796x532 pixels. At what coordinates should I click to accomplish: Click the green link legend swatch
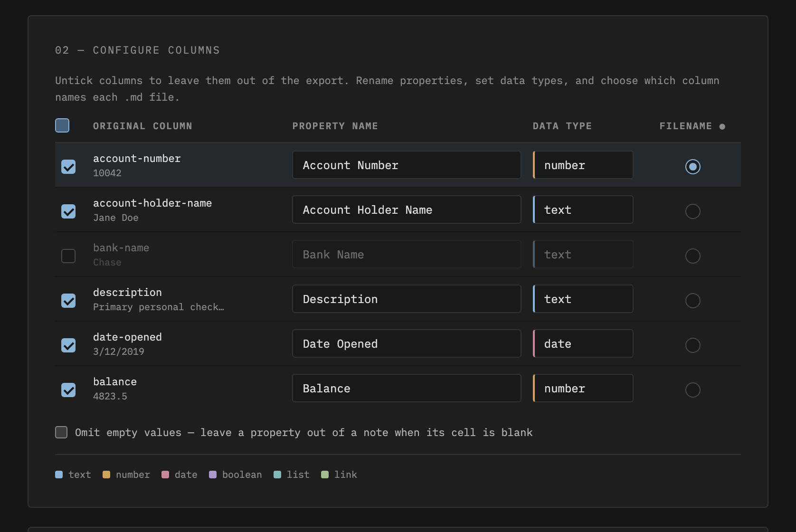click(x=325, y=475)
